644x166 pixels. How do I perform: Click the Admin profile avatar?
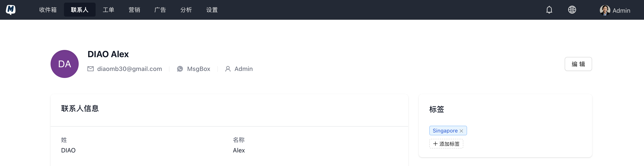pos(604,10)
